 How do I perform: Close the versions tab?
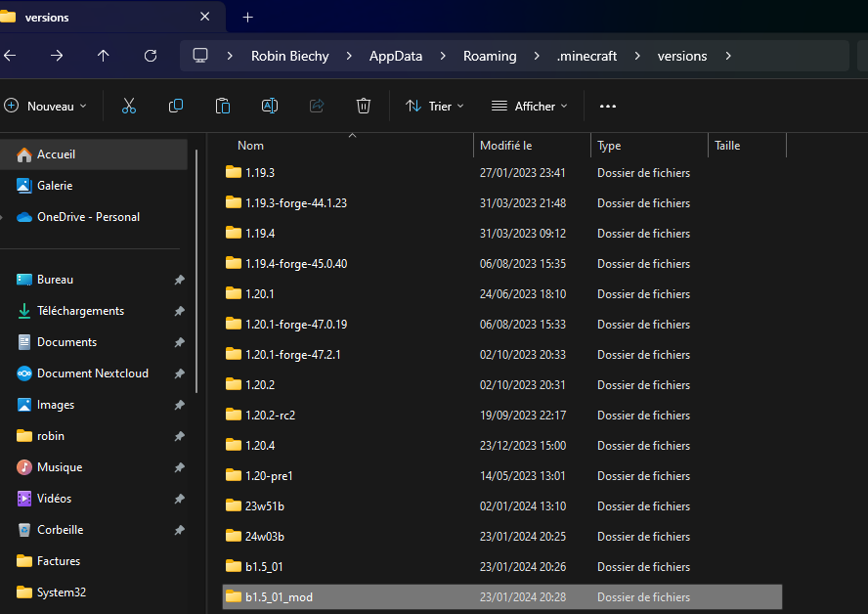(205, 17)
